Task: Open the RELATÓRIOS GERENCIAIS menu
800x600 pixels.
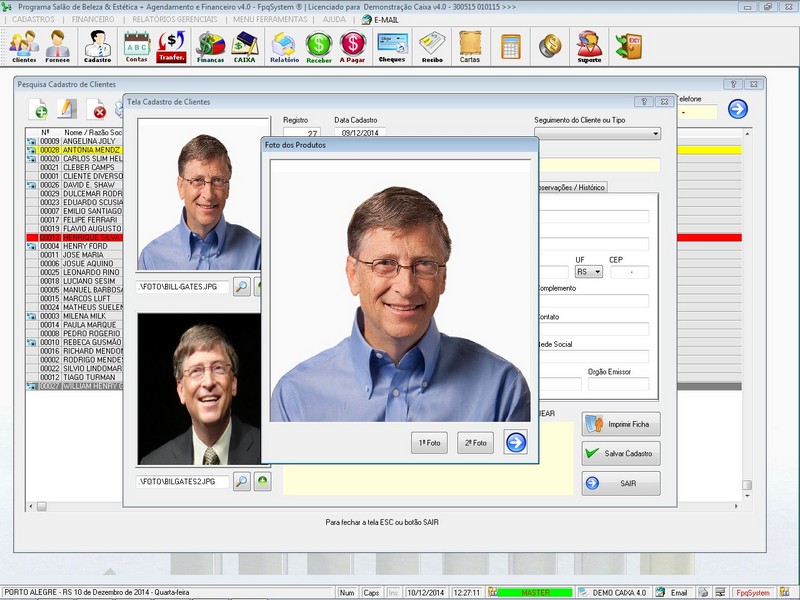Action: [174, 19]
